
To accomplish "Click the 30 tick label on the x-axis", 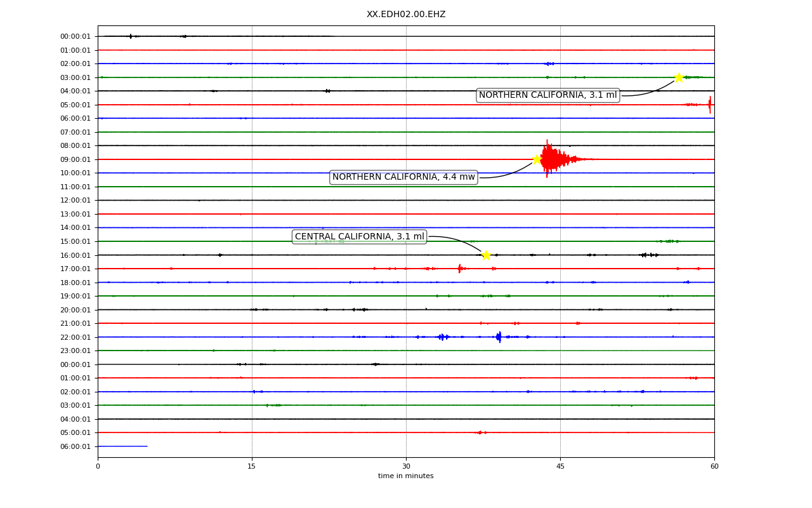I will click(406, 467).
